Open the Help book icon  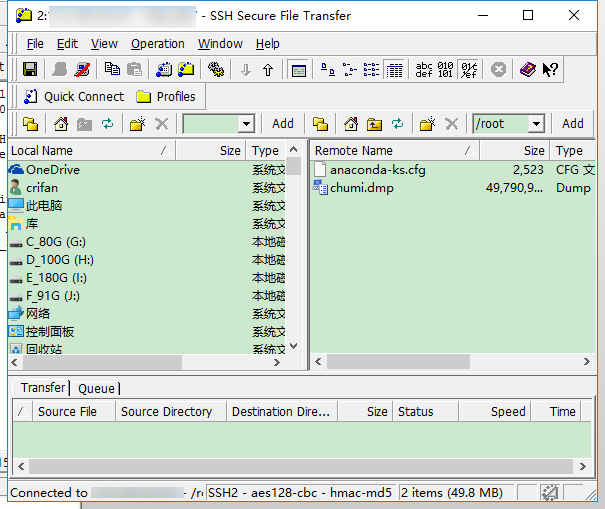tap(528, 70)
